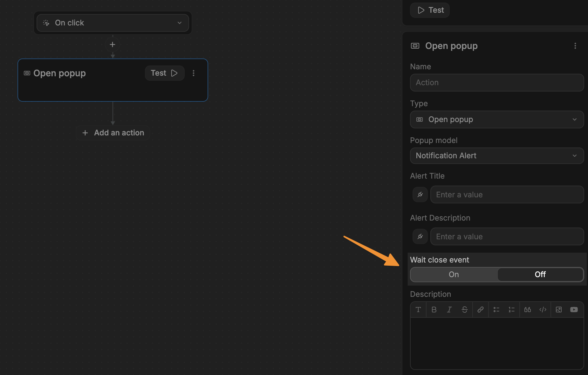The width and height of the screenshot is (588, 375).
Task: Set Wait close event to Off
Action: tap(540, 275)
